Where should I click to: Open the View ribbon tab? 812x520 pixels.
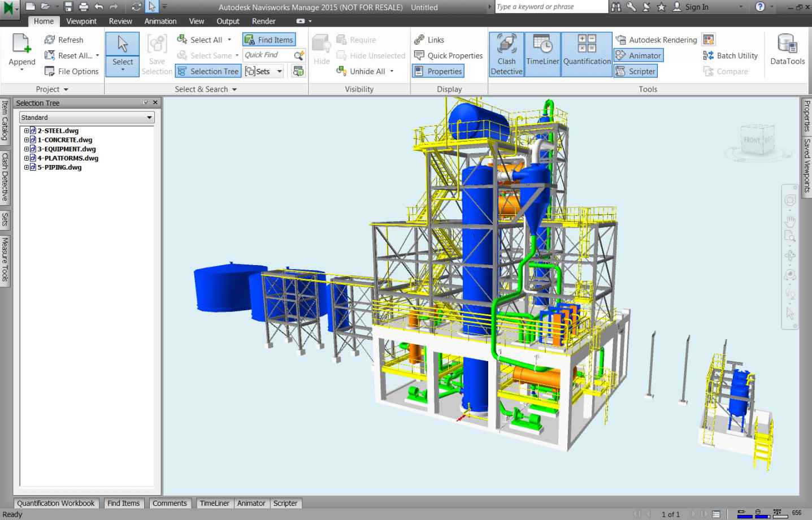coord(197,21)
